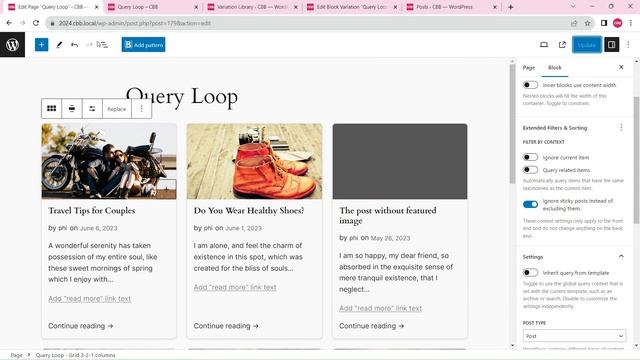Image resolution: width=640 pixels, height=360 pixels.
Task: Toggle Query related items
Action: (x=530, y=170)
